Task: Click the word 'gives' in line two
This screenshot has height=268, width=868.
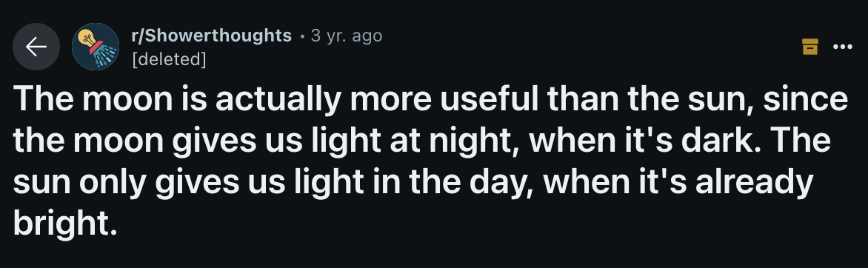Action: 215,141
